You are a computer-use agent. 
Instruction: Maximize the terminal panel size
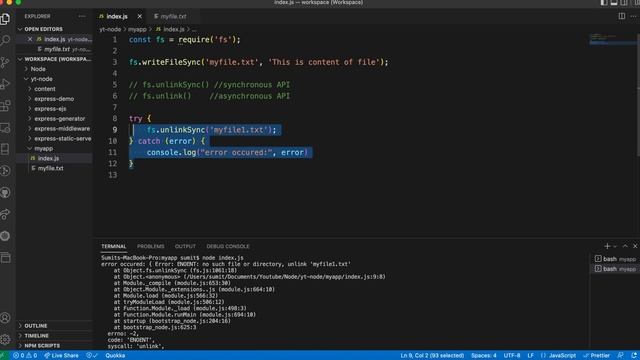coord(625,246)
